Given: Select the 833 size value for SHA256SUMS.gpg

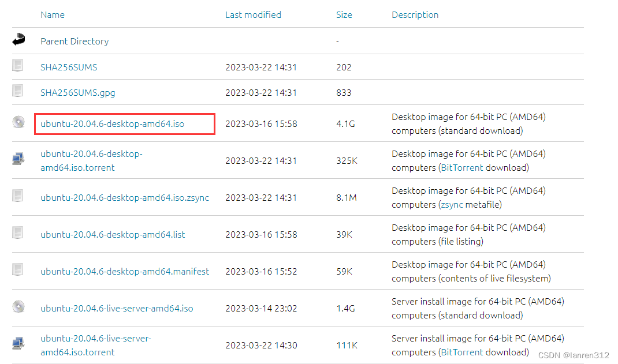Looking at the screenshot, I should click(x=344, y=93).
